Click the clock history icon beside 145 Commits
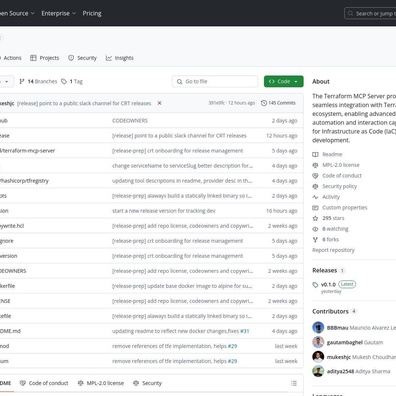 264,103
